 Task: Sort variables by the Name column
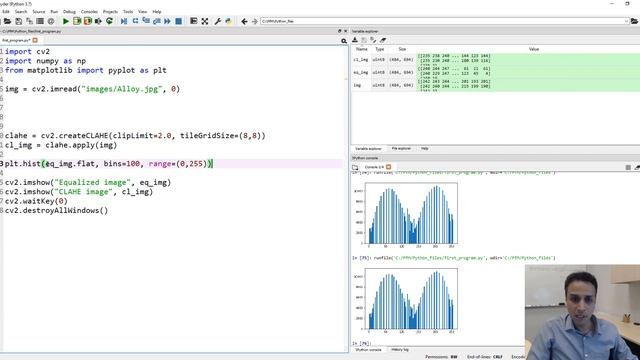[x=362, y=49]
